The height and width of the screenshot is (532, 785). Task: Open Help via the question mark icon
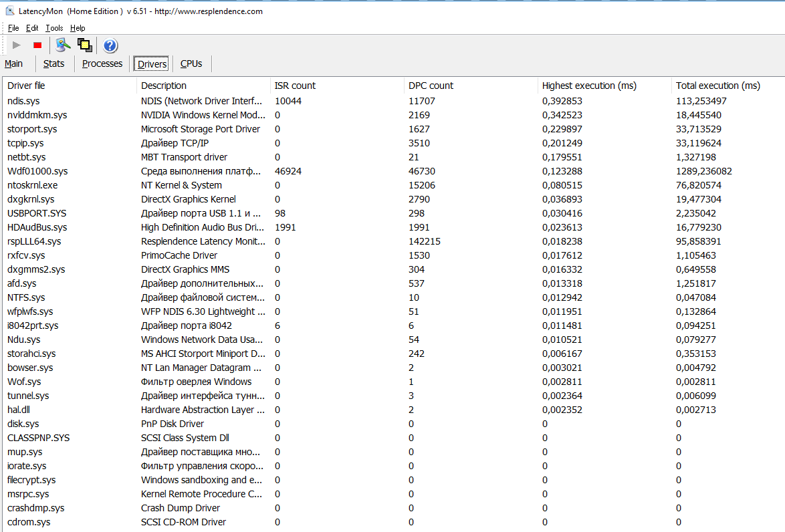[110, 45]
